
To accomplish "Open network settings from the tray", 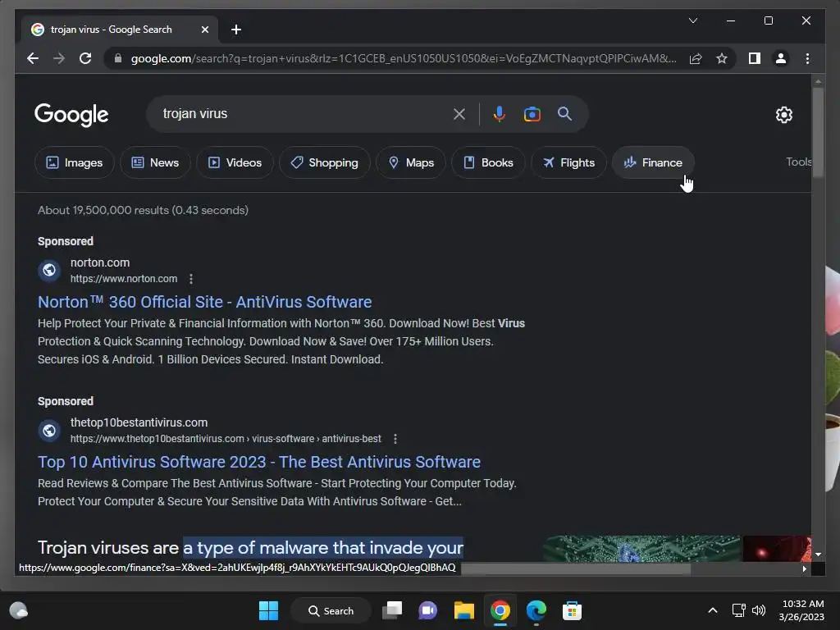I will (x=739, y=610).
